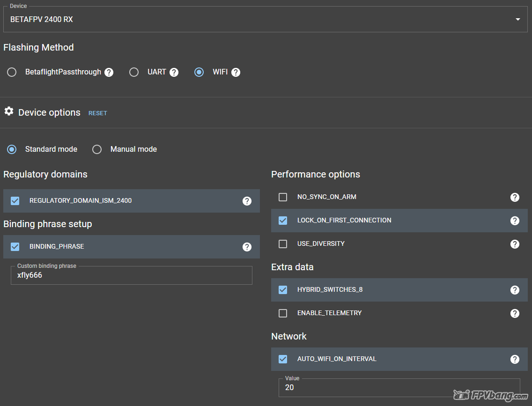Screen dimensions: 532x406
Task: Enable ENABLE_TELEMETRY checkbox
Action: 283,313
